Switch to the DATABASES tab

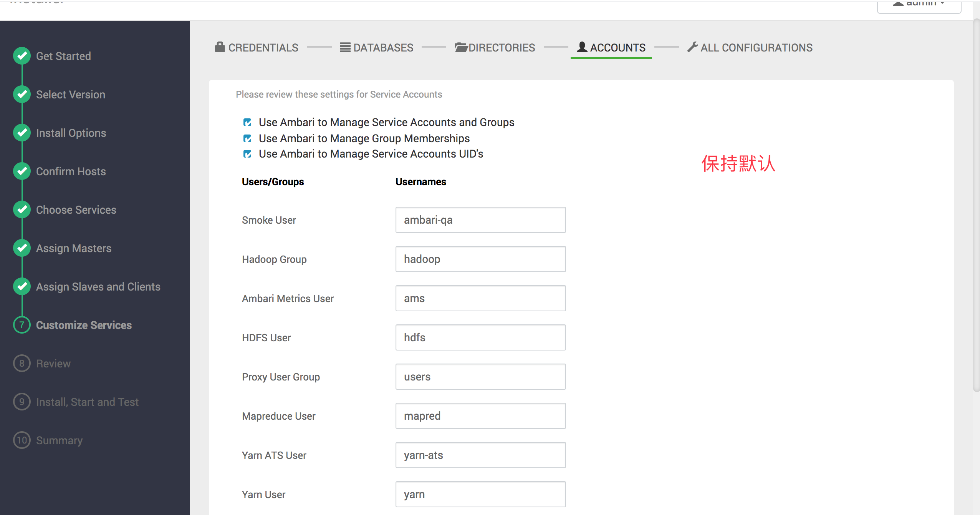tap(383, 48)
